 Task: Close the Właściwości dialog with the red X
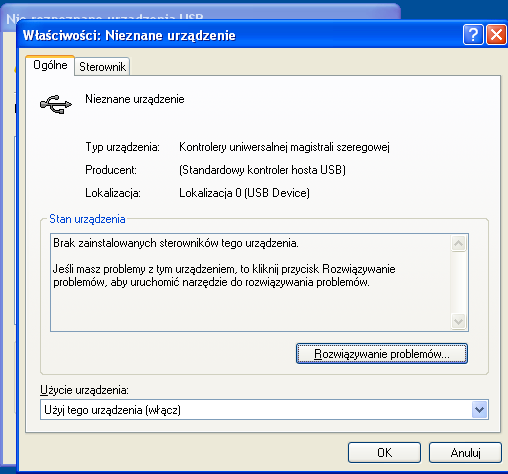click(496, 35)
